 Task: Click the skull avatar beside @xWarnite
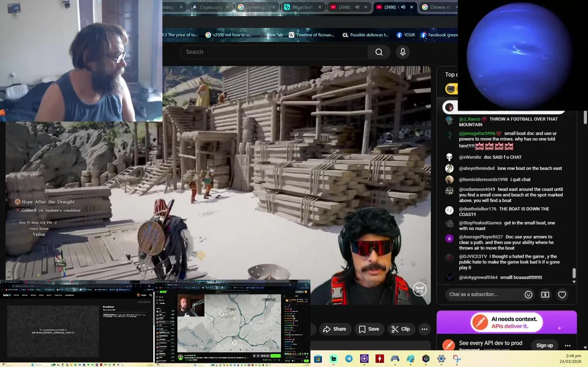click(x=449, y=157)
